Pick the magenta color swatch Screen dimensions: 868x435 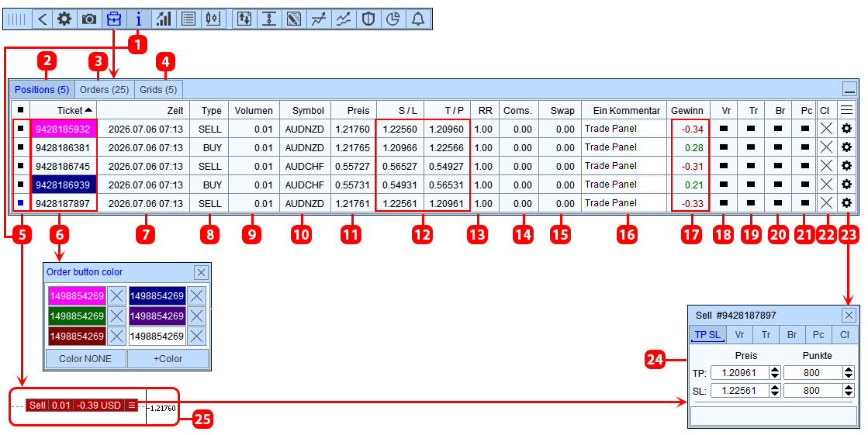[77, 296]
